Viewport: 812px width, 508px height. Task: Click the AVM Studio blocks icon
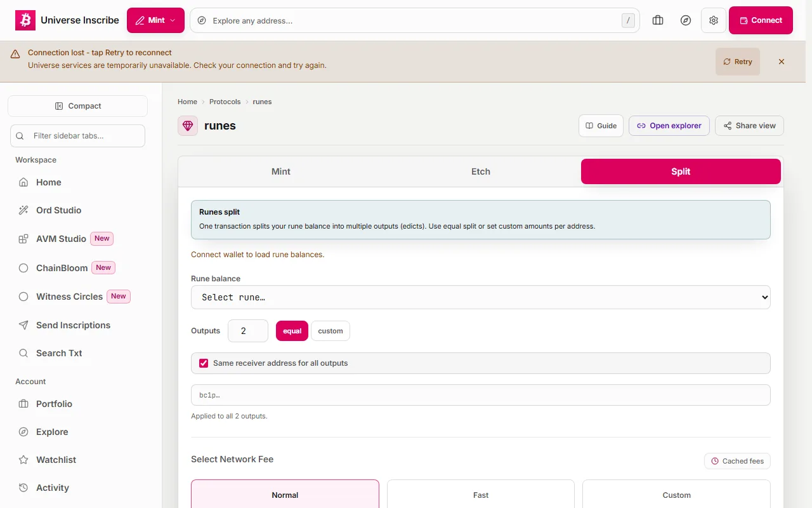coord(23,239)
